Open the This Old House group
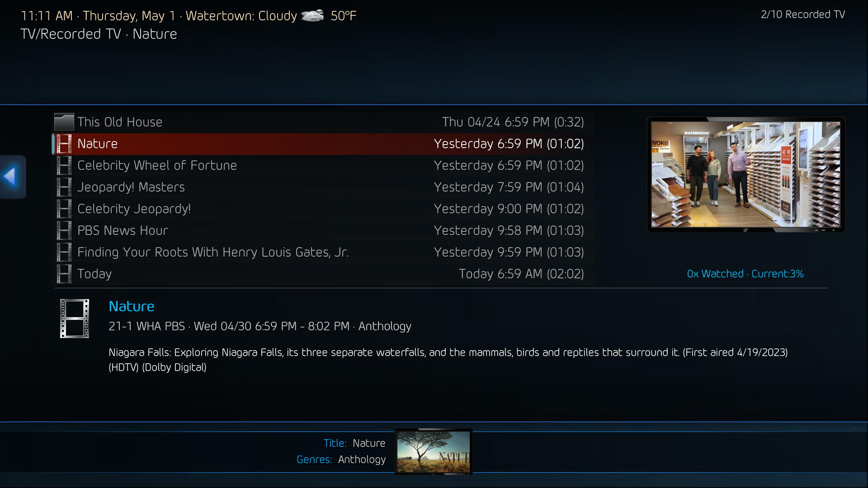 [x=324, y=122]
